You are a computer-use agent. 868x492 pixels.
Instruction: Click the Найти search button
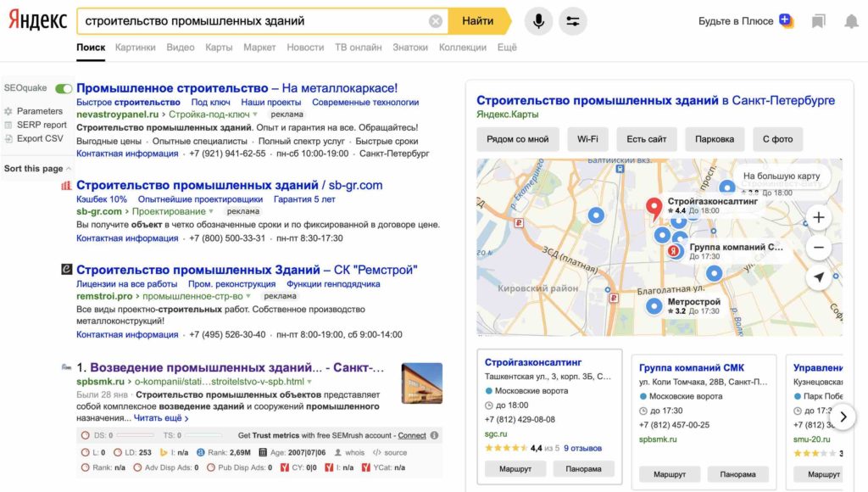[478, 21]
